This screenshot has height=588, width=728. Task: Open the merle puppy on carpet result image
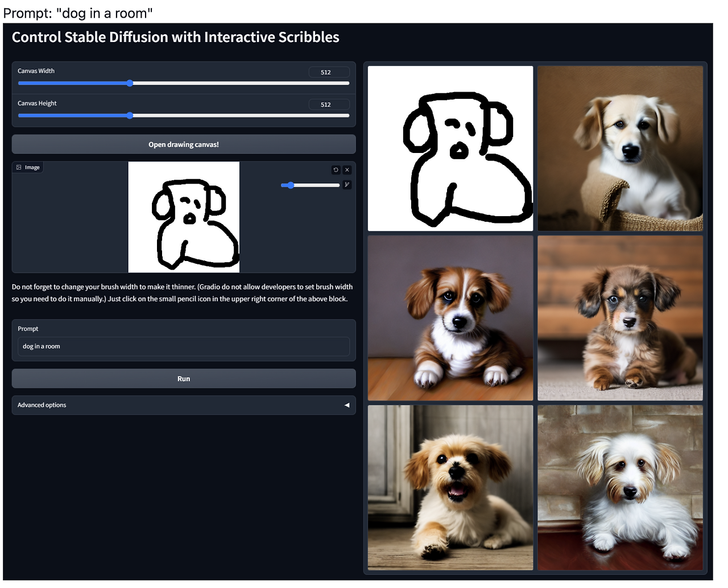(x=621, y=318)
